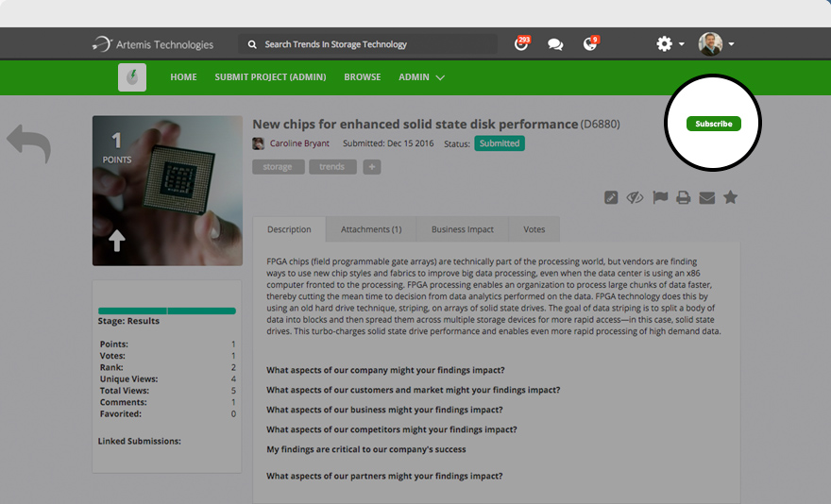Email submission using envelope icon
831x504 pixels.
point(707,198)
